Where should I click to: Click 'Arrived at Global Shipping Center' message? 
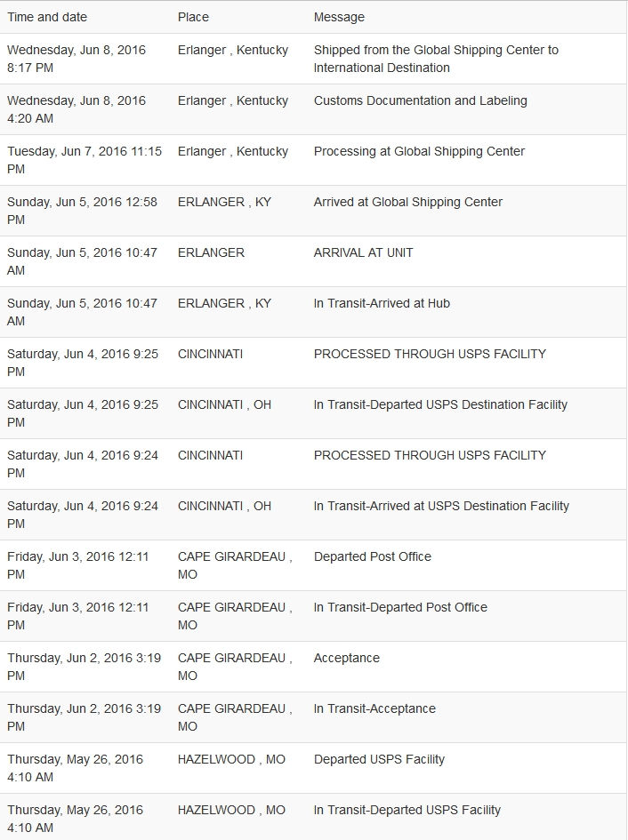pyautogui.click(x=408, y=202)
